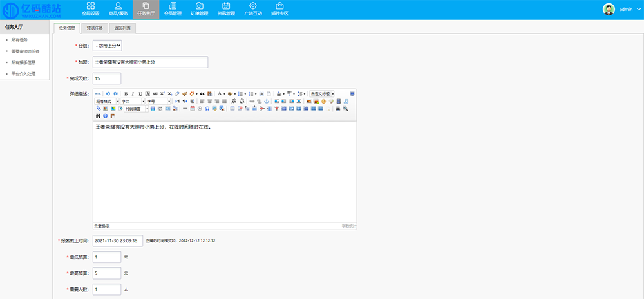Toggle underline formatting in the editor
This screenshot has height=299, width=644.
point(140,93)
